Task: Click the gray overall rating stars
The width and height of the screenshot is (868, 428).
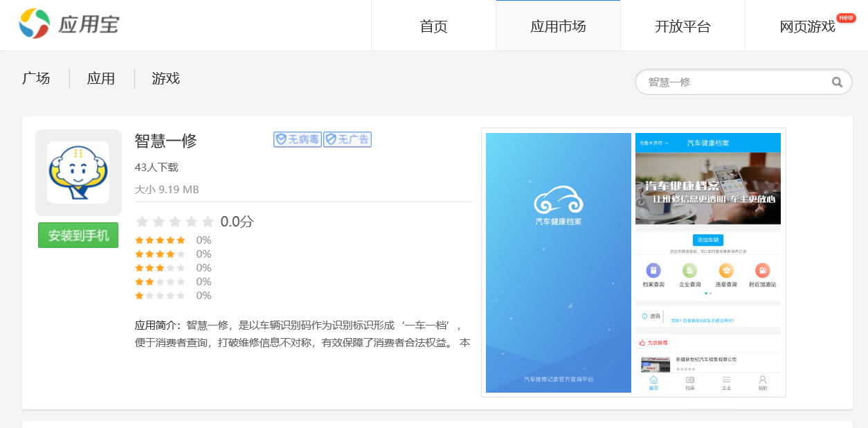Action: 175,222
